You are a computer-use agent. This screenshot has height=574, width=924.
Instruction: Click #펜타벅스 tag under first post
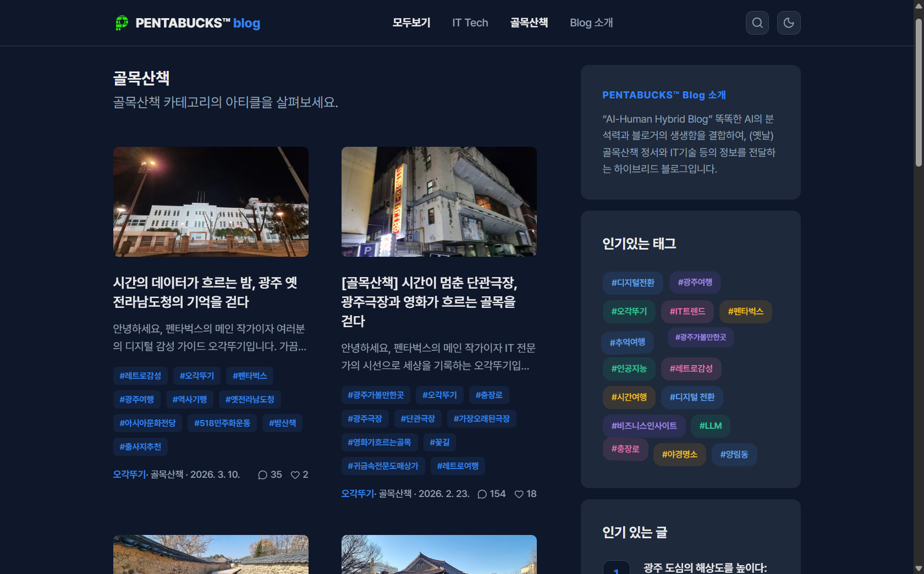[250, 376]
